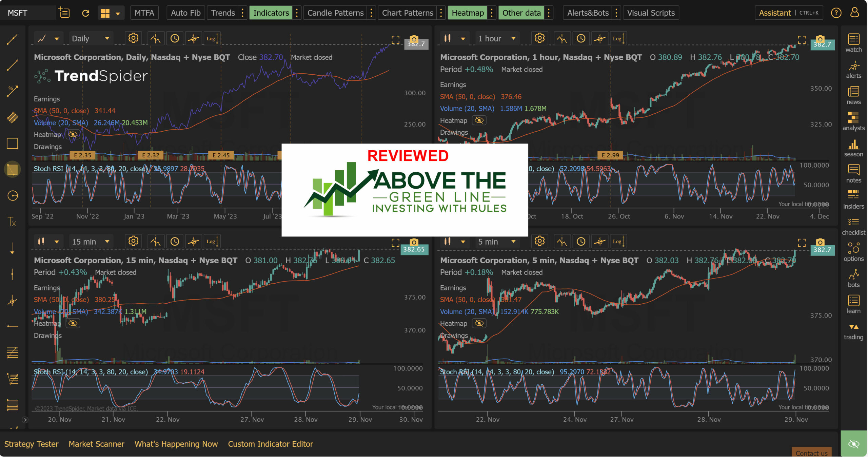868x457 pixels.
Task: Click the Market Scanner link
Action: pyautogui.click(x=96, y=444)
